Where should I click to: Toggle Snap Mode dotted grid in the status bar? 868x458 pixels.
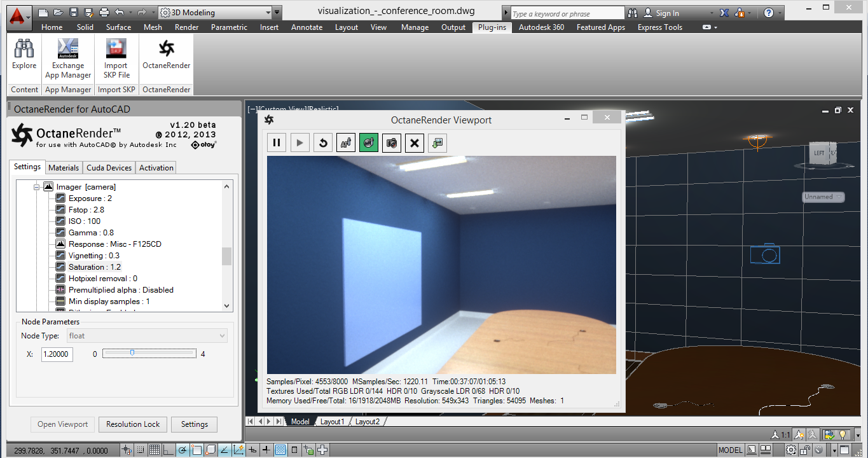(140, 450)
